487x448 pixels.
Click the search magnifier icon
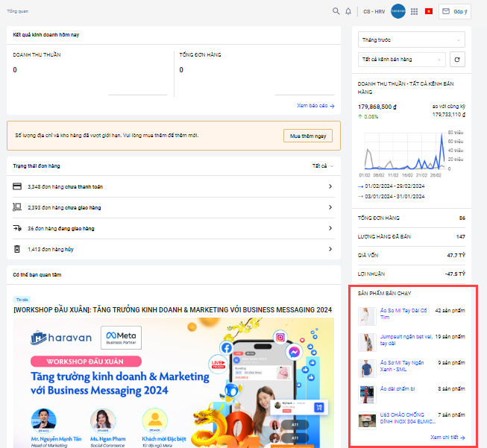pos(336,11)
